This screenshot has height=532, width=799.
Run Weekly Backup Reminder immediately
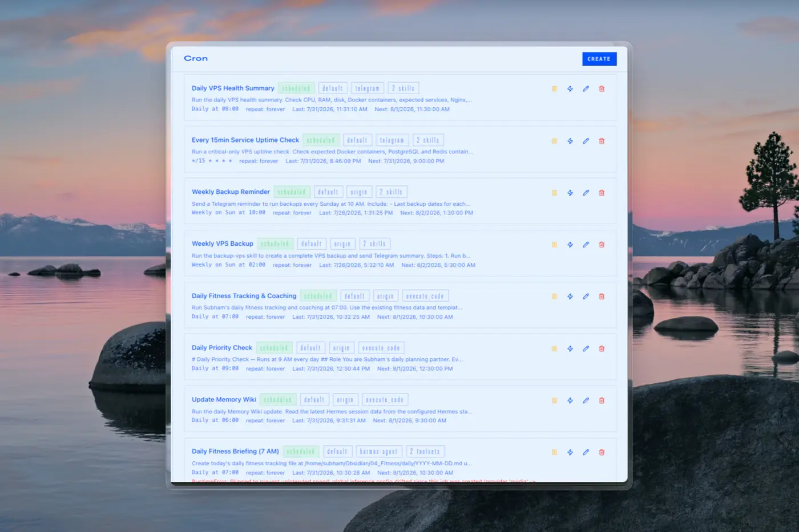click(x=570, y=193)
